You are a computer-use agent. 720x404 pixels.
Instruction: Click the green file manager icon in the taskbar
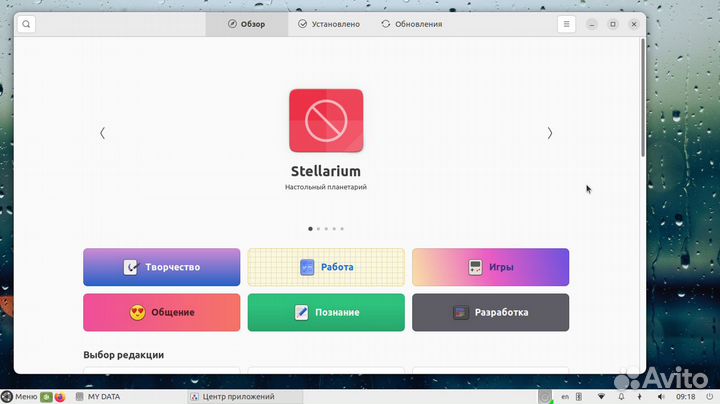click(47, 397)
